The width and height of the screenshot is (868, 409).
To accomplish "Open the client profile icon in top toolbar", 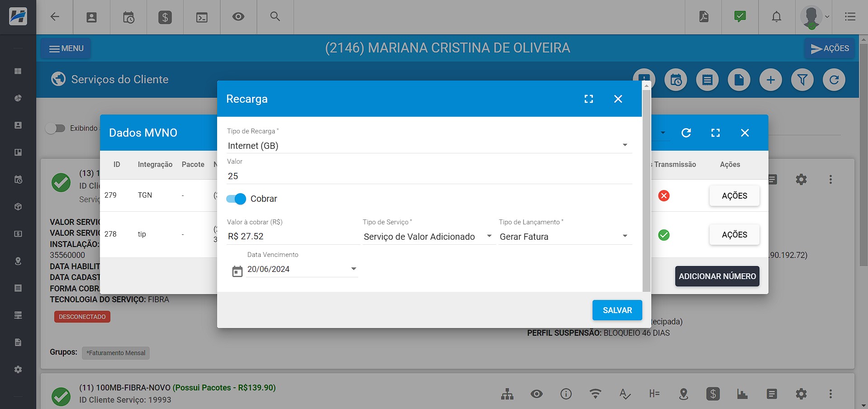I will click(x=91, y=17).
